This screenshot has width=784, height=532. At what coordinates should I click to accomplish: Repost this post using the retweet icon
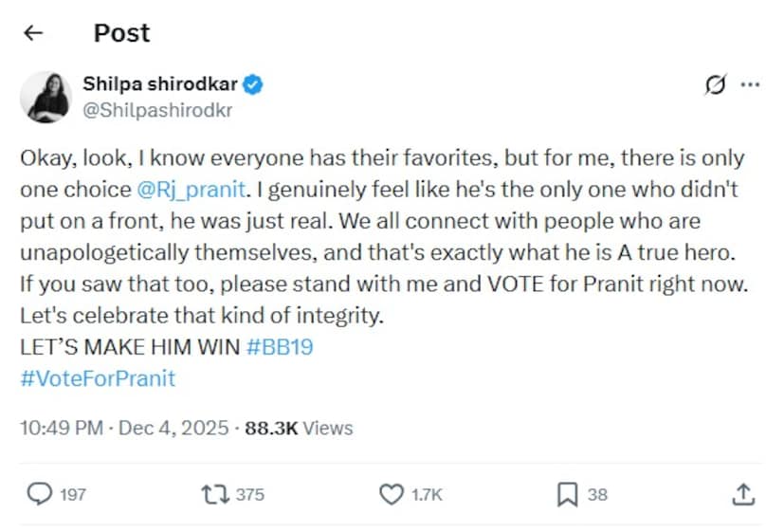(x=215, y=493)
